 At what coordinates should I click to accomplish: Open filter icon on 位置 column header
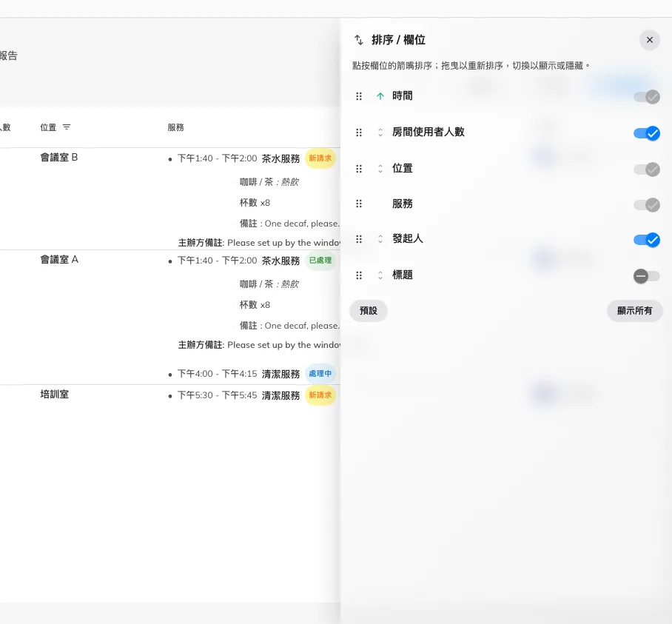67,127
